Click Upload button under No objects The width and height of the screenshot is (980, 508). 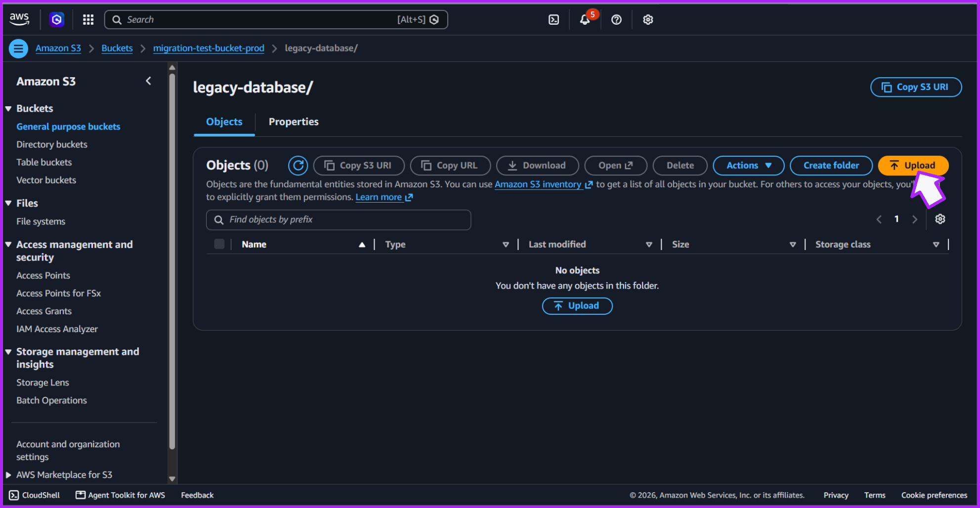[x=577, y=306]
